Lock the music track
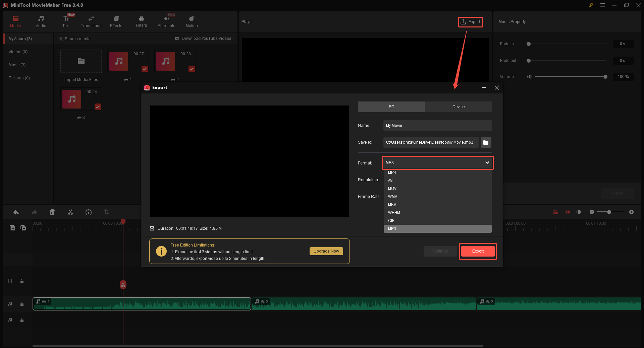 pyautogui.click(x=22, y=304)
